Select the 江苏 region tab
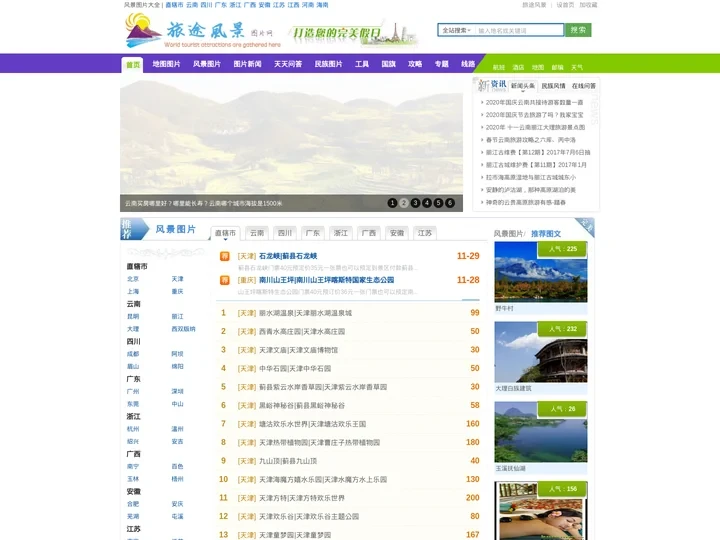Screen dimensions: 720x540 [425, 233]
